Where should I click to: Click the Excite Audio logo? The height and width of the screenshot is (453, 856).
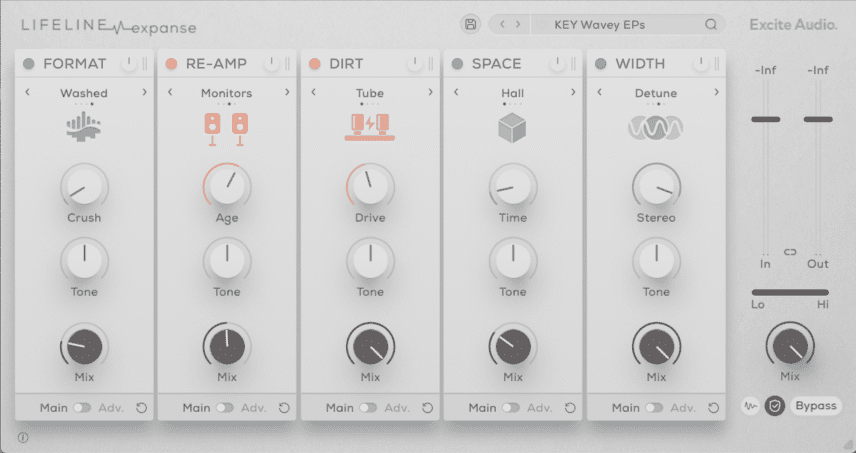coord(793,25)
